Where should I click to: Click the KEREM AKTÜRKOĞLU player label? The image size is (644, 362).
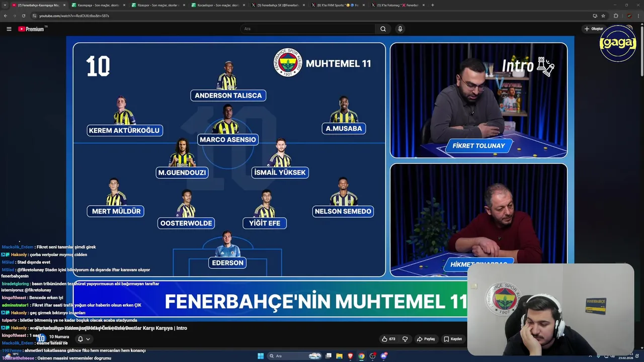click(124, 130)
